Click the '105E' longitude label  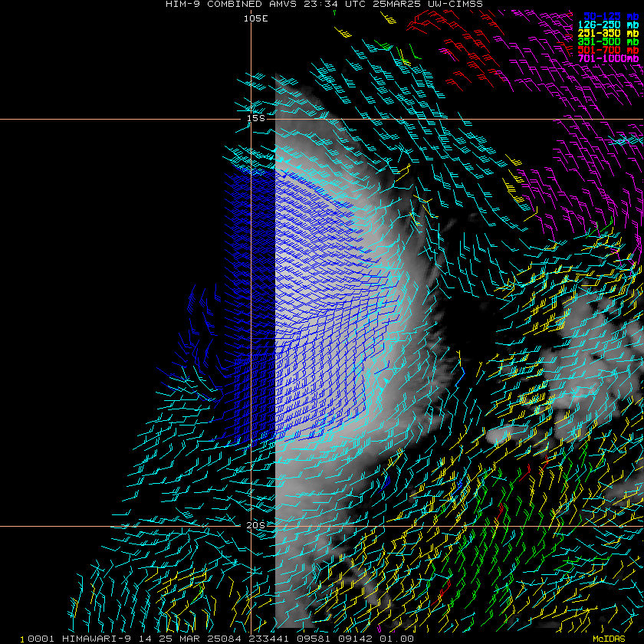click(x=255, y=18)
